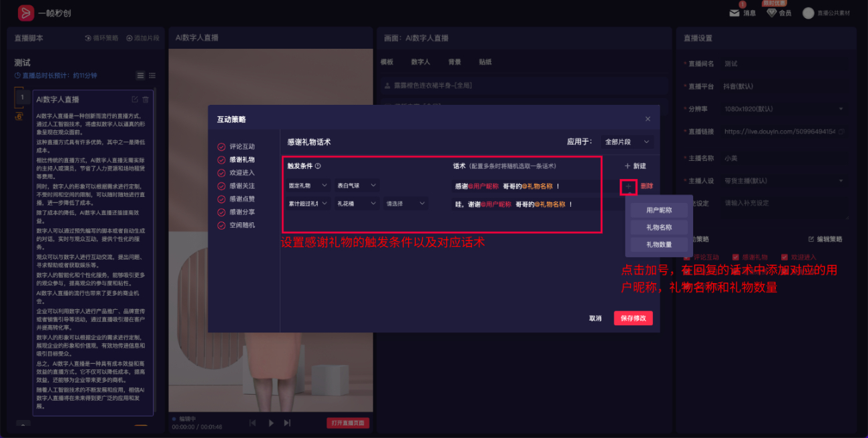Click the plus variable icon in first script row
The height and width of the screenshot is (438, 868).
(x=628, y=186)
